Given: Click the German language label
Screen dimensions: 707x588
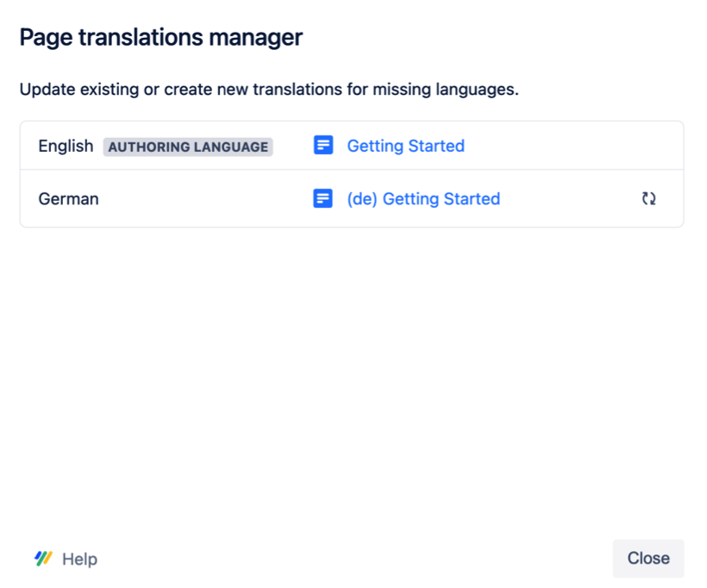Looking at the screenshot, I should pyautogui.click(x=68, y=198).
